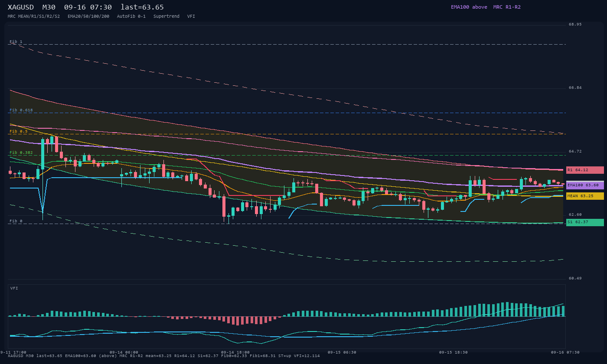This screenshot has height=364, width=607.
Task: Select the 'EMA20/50/100/200' legend entry
Action: (x=88, y=16)
